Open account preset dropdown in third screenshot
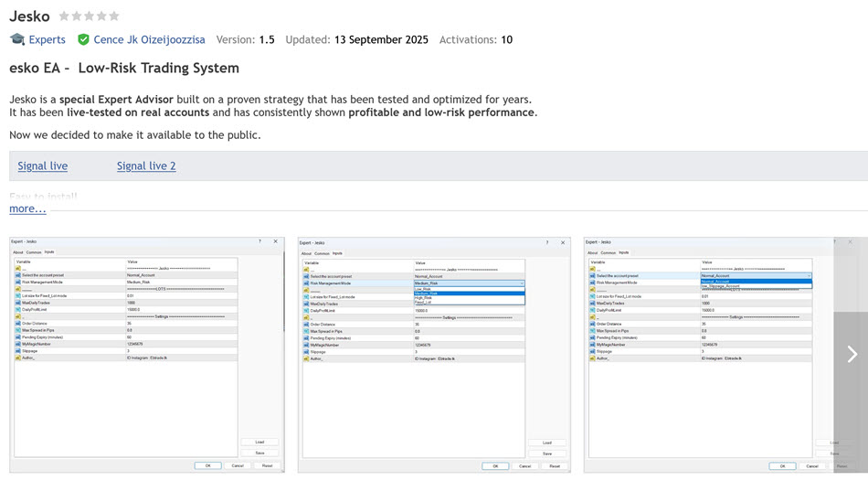This screenshot has height=491, width=868. (x=808, y=275)
